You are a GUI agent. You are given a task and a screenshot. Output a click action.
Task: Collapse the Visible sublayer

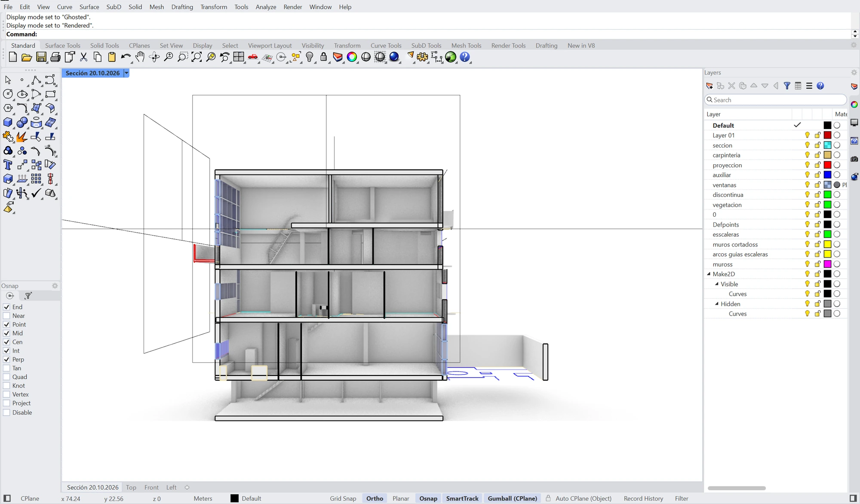[x=717, y=284]
